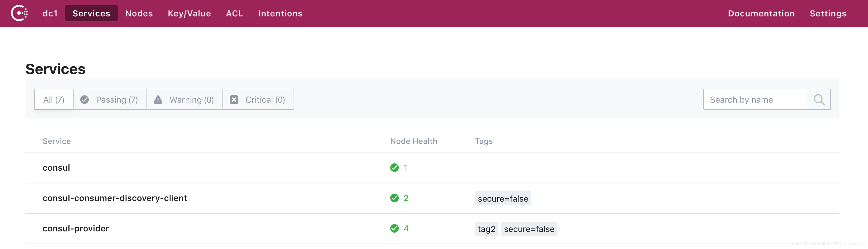868x249 pixels.
Task: Click node health count 4 for consul-provider
Action: pos(406,228)
